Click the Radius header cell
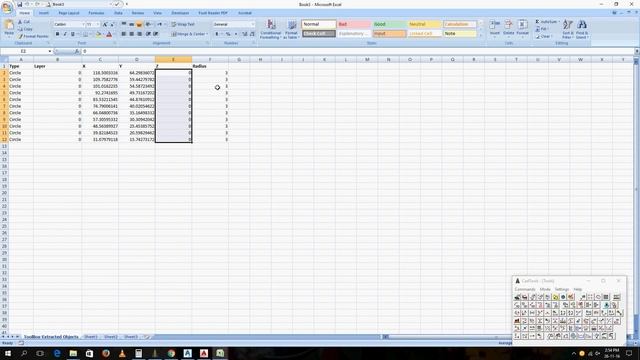Image resolution: width=640 pixels, height=360 pixels. click(210, 66)
